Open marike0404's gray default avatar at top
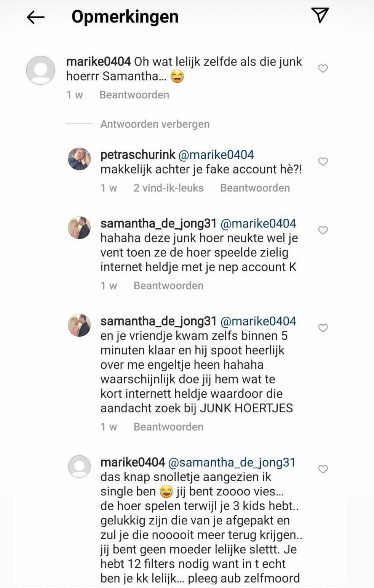The height and width of the screenshot is (588, 374). coord(41,70)
